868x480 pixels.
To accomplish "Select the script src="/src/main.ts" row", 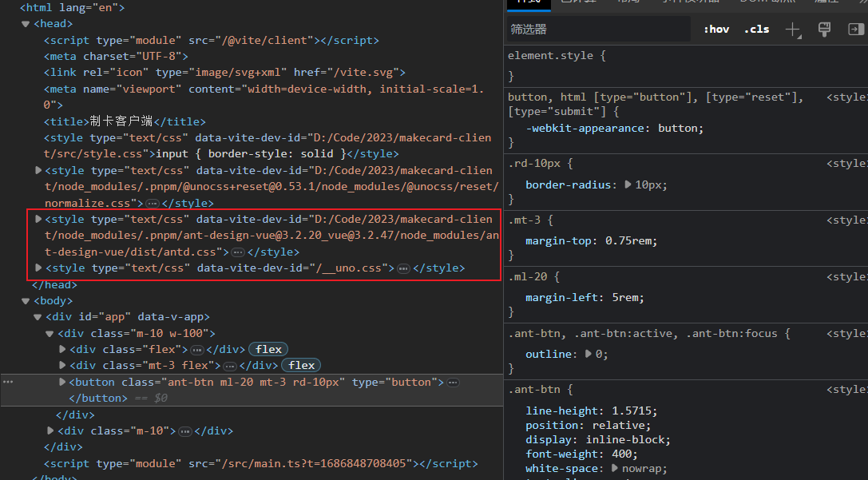I will pyautogui.click(x=260, y=464).
